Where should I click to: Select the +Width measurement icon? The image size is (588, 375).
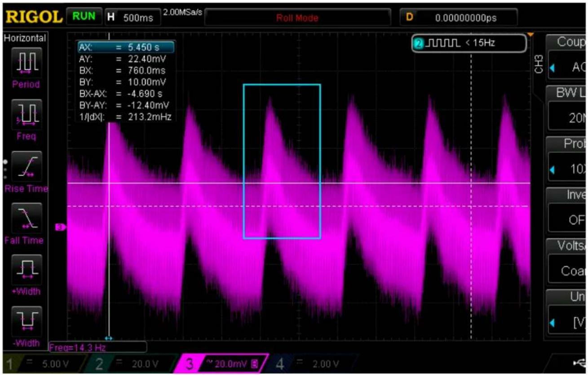24,268
